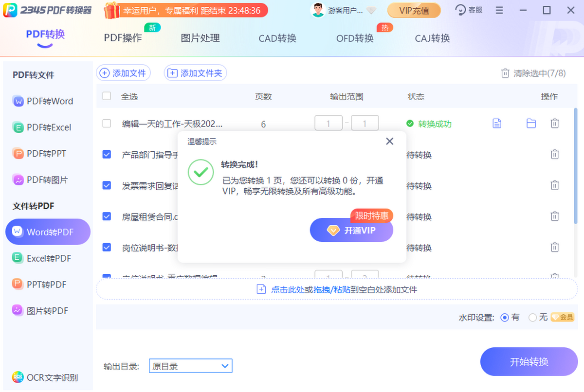Switch to the CAD转换 tab
Screen dimensions: 584x392
click(277, 38)
